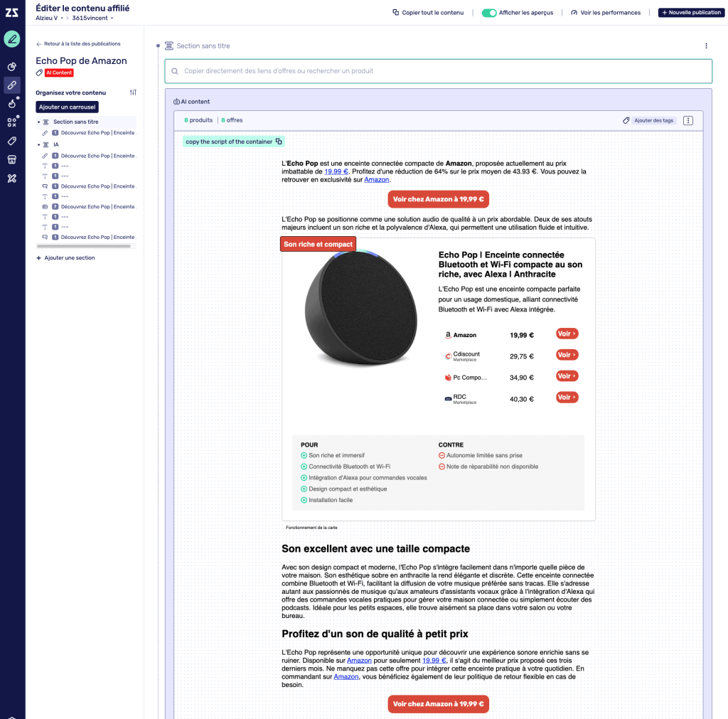Select Section sans titre in the content tree
This screenshot has height=719, width=728.
pyautogui.click(x=75, y=122)
